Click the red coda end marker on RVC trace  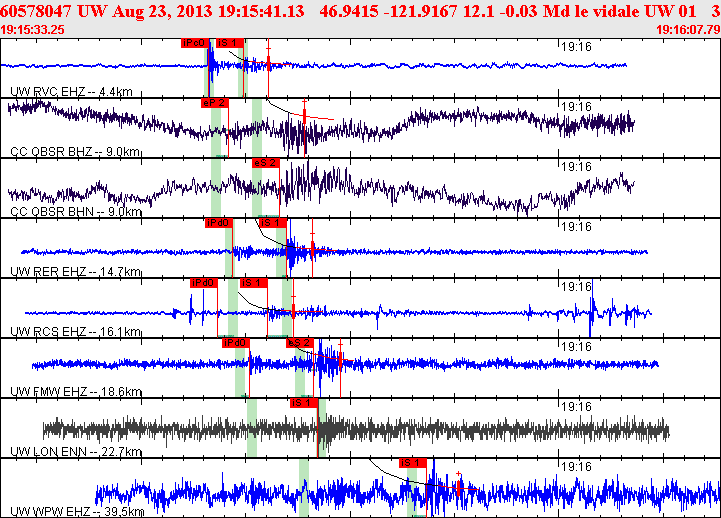pos(269,64)
